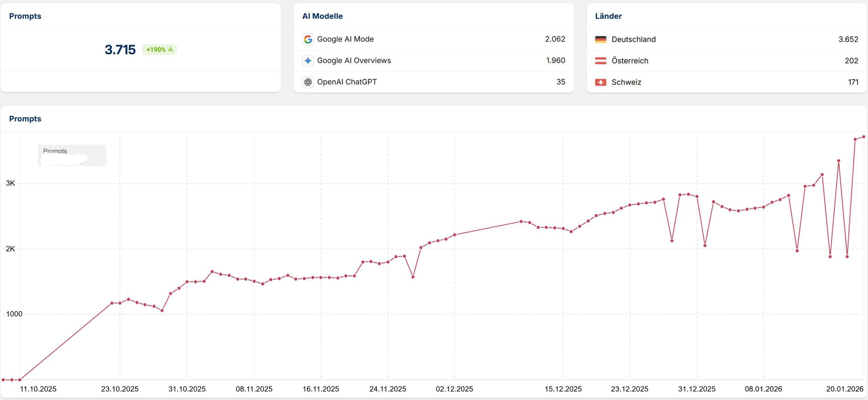Click the Schweiz flag icon

[x=600, y=82]
